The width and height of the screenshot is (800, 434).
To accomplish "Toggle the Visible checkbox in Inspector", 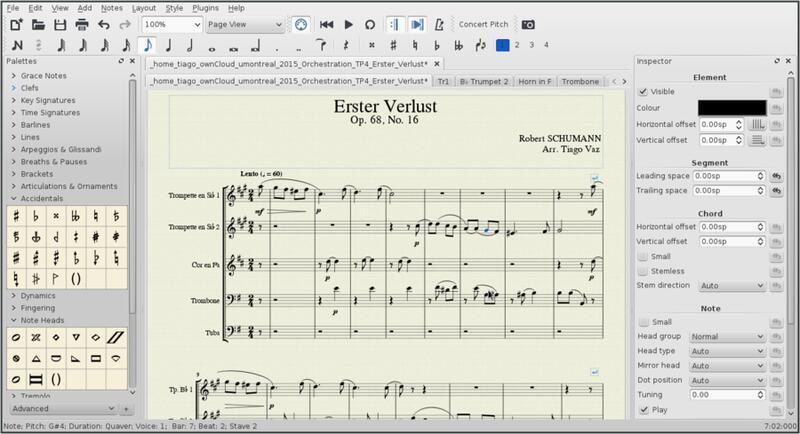I will tap(643, 92).
